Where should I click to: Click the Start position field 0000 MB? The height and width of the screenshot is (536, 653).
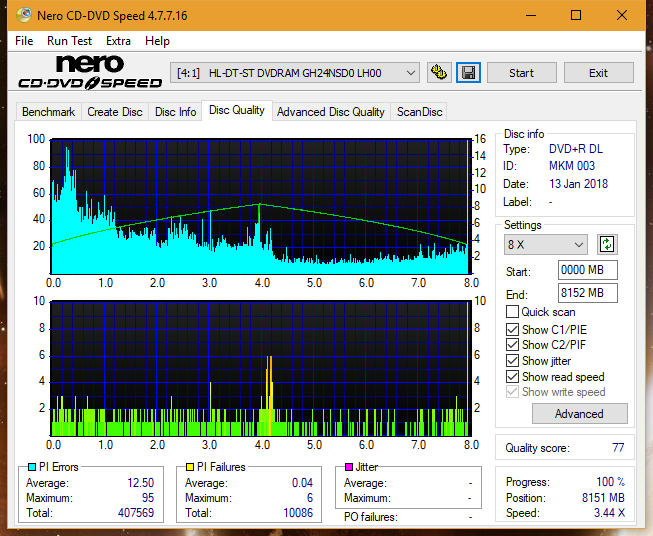pos(587,270)
